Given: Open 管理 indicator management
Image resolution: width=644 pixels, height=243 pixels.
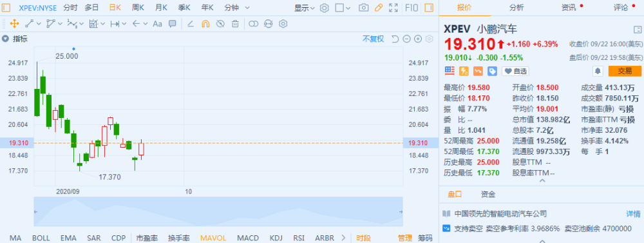Looking at the screenshot, I should tap(404, 238).
